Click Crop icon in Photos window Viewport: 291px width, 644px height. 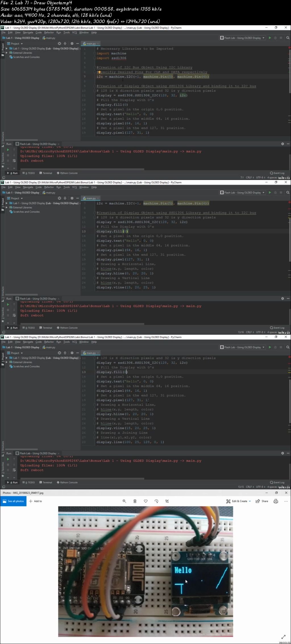(x=167, y=501)
